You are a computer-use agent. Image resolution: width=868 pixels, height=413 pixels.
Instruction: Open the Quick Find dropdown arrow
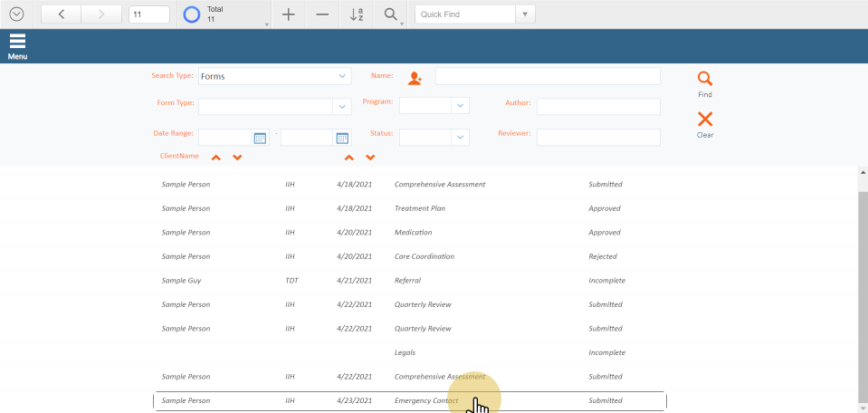525,14
